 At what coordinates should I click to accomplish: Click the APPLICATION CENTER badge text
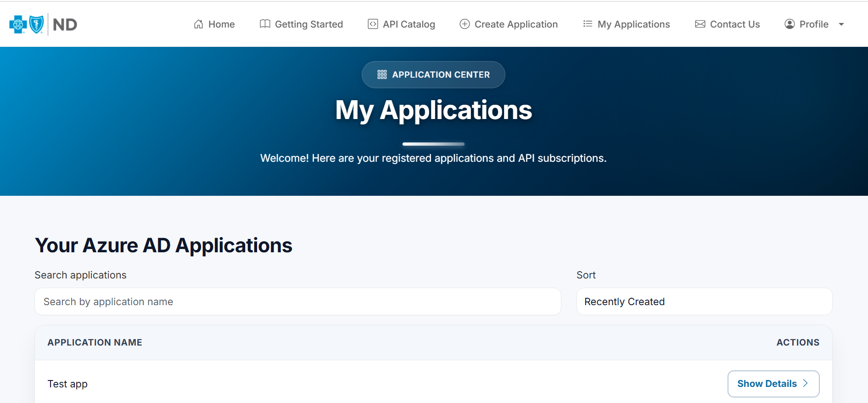click(441, 74)
